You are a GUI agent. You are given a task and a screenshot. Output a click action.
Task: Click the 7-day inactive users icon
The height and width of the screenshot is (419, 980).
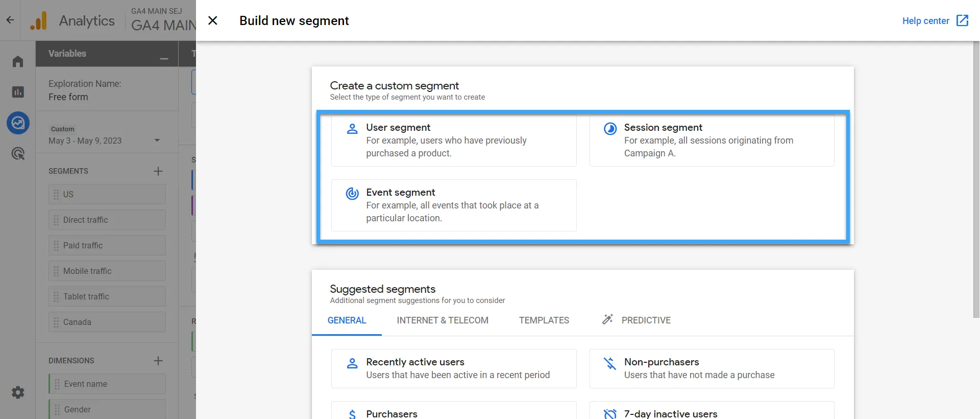610,414
